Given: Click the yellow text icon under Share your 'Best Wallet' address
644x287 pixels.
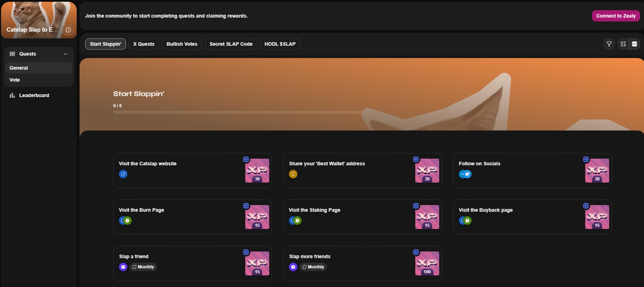Looking at the screenshot, I should click(293, 174).
